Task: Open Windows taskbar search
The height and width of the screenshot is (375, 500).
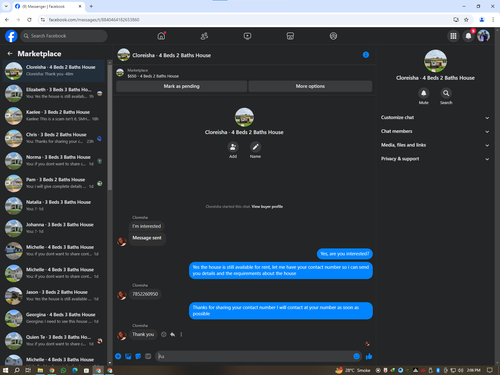Action: (17, 370)
